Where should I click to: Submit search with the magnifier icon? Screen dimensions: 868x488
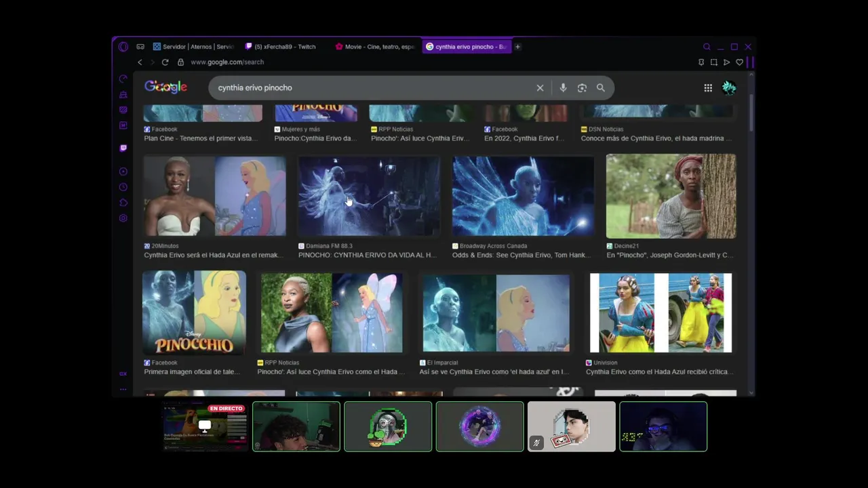click(601, 88)
